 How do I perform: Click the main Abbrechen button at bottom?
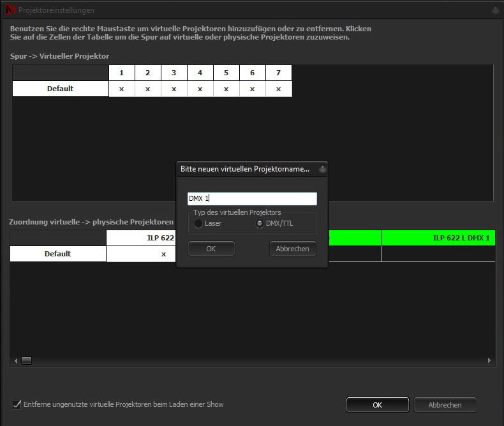(445, 405)
